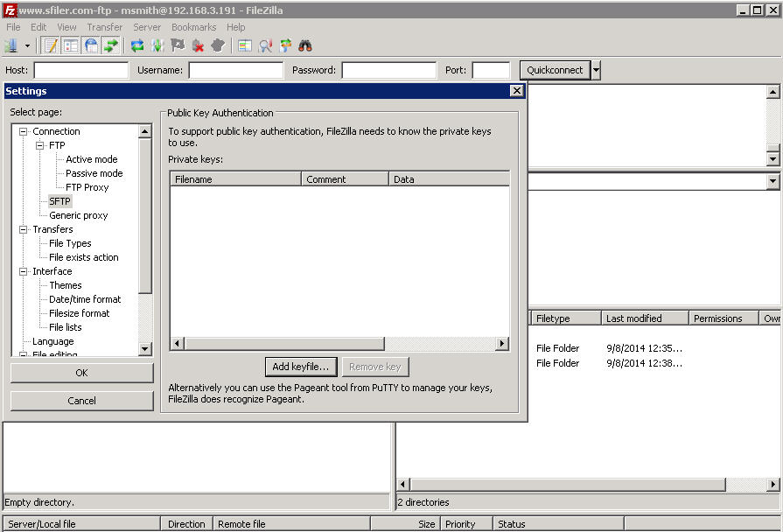Screen dimensions: 783x532
Task: Select FTP Proxy settings page
Action: click(87, 187)
